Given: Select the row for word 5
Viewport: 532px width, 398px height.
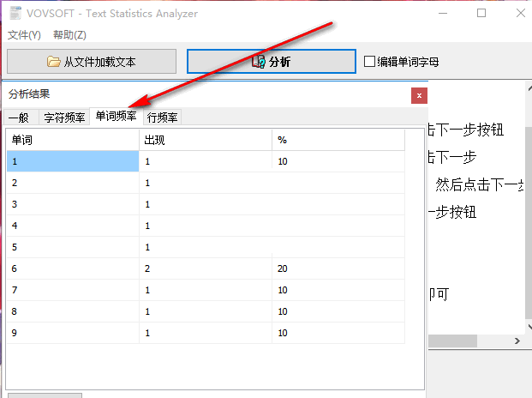Looking at the screenshot, I should [206, 247].
